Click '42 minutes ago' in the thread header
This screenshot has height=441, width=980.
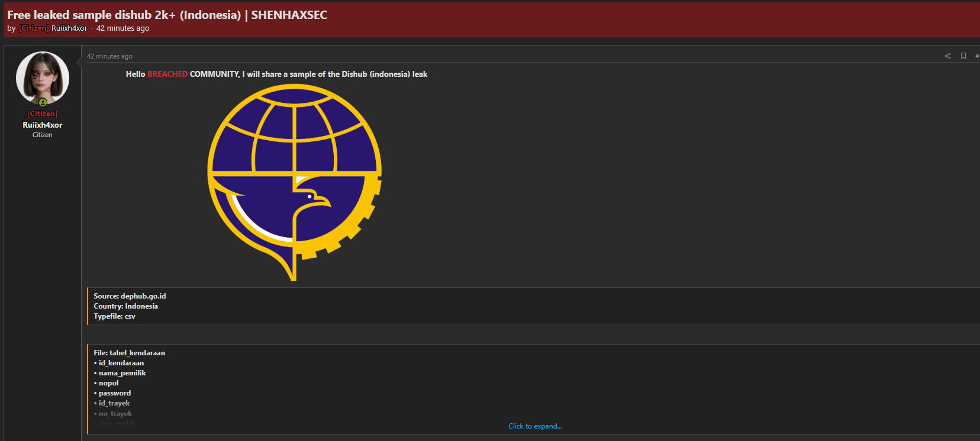123,28
